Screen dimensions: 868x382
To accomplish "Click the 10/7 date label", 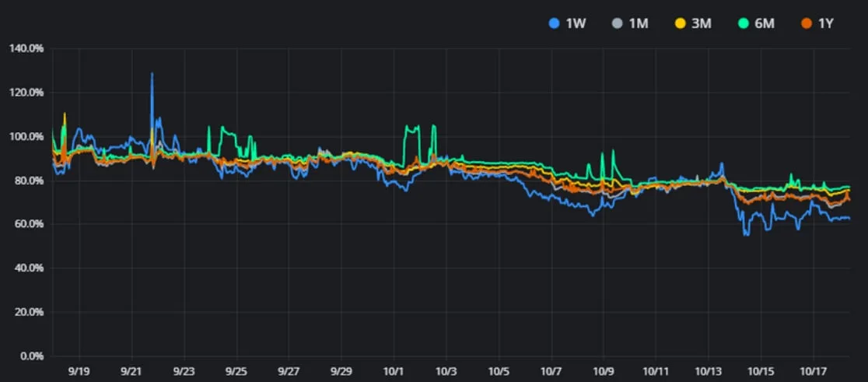I will [551, 370].
